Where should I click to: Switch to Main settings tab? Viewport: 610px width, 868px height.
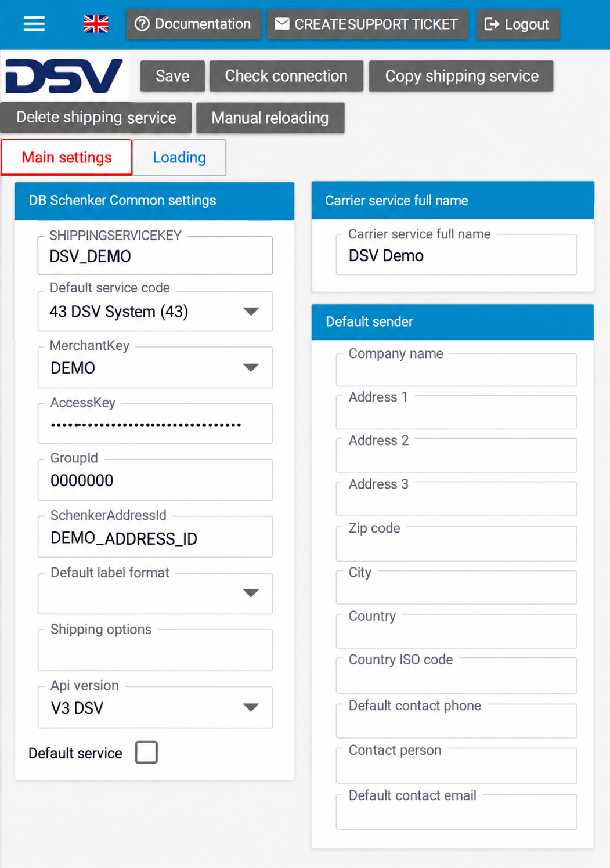[x=67, y=157]
